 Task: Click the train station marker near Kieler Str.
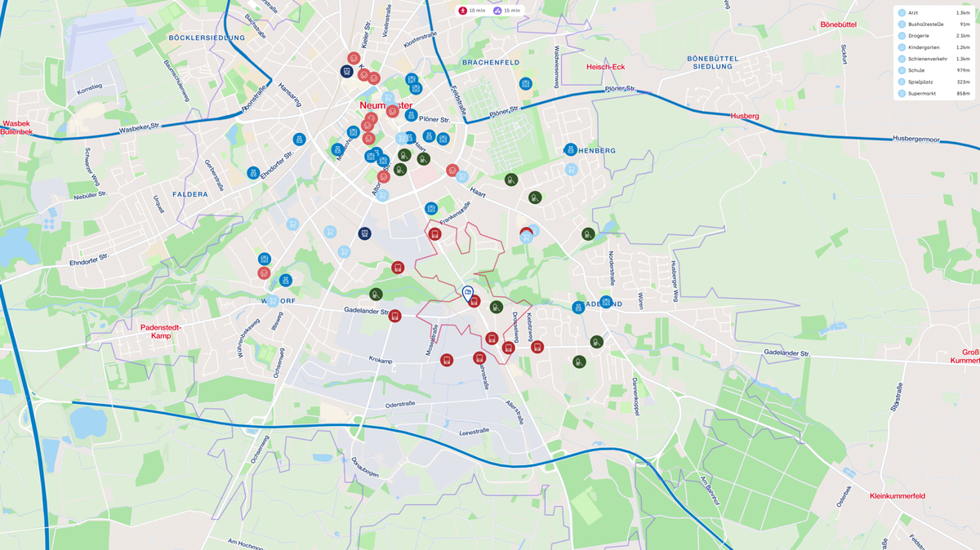346,72
